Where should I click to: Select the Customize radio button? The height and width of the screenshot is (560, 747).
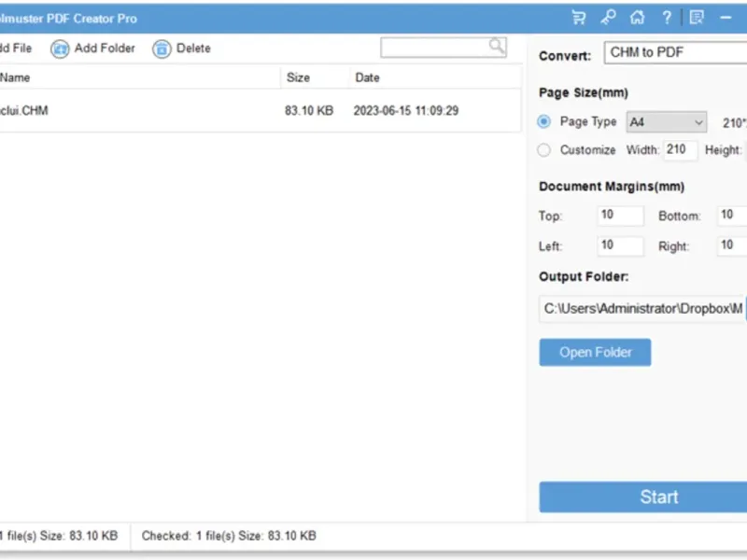click(543, 150)
